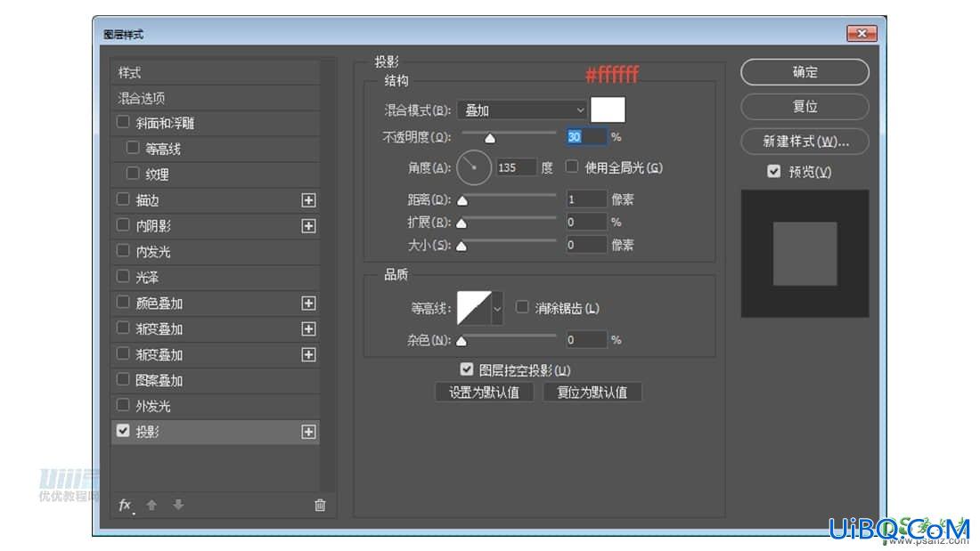Screen dimensions: 980x551
Task: Click the 复位 button
Action: pos(805,106)
